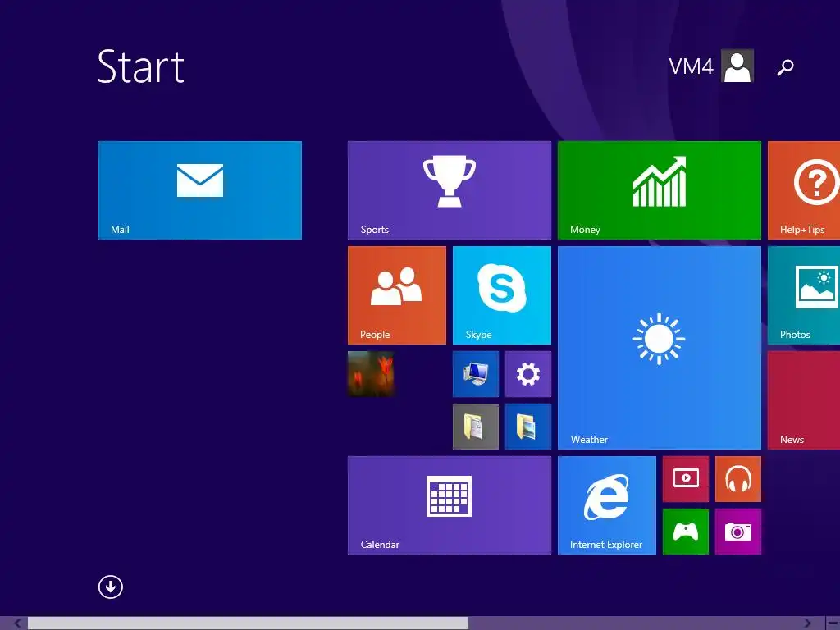Launch Skype from its tile
This screenshot has height=630, width=840.
(501, 295)
